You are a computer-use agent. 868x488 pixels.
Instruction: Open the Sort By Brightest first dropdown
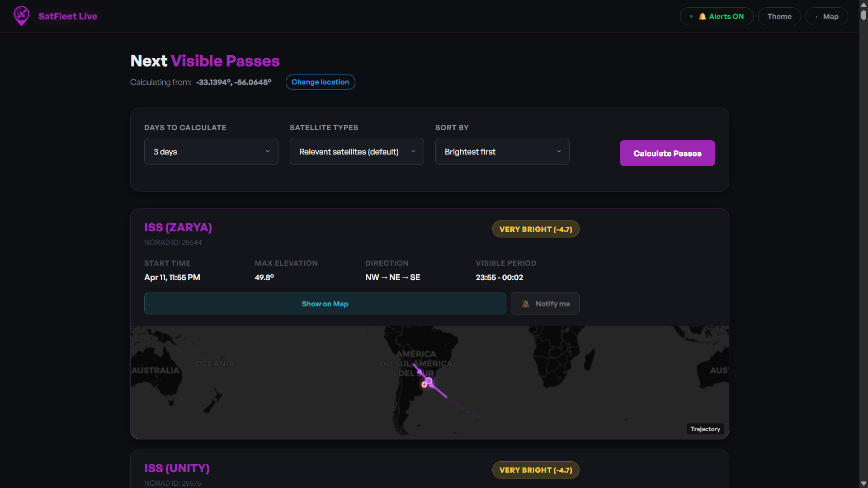(x=502, y=151)
